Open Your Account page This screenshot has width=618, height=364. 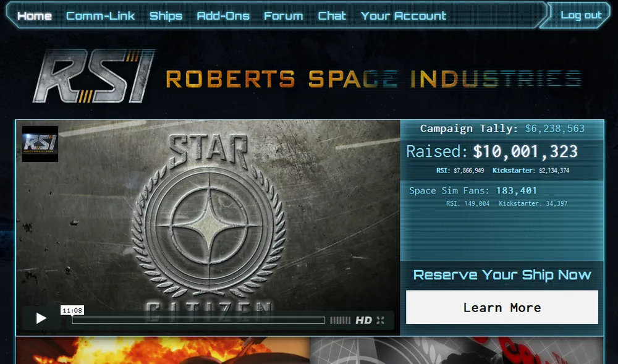403,15
